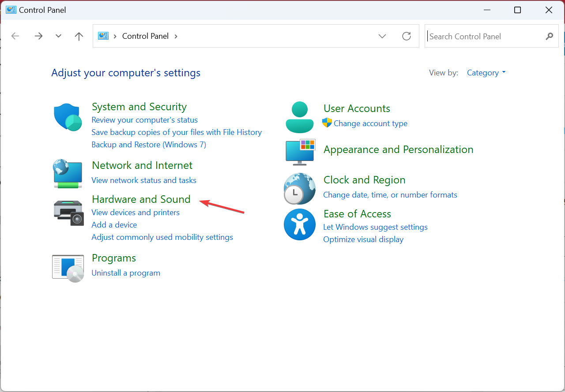
Task: Go forward with the forward arrow
Action: tap(38, 36)
